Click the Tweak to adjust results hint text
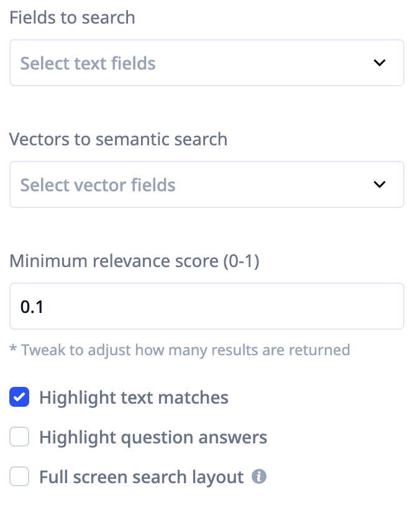Viewport: 420px width, 508px height. [180, 350]
